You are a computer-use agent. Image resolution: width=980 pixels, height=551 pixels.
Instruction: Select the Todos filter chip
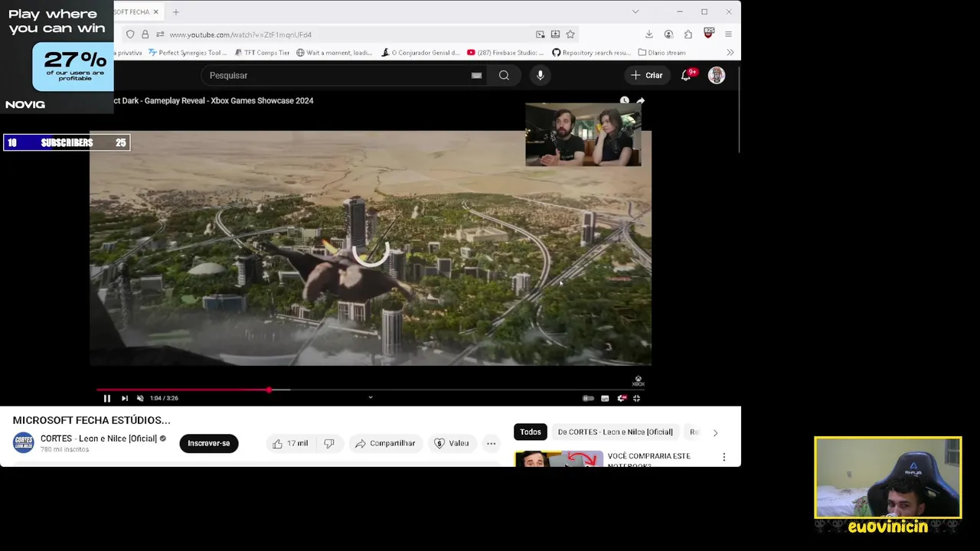531,432
